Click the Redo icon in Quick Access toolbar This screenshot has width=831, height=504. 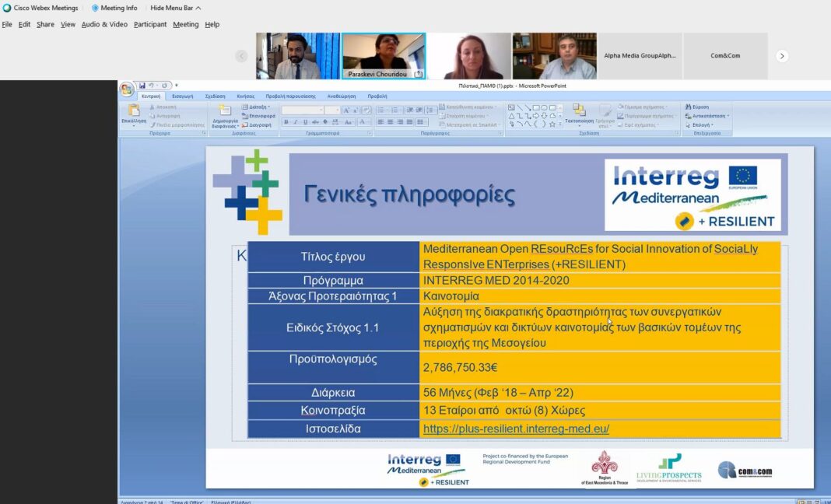(x=164, y=86)
